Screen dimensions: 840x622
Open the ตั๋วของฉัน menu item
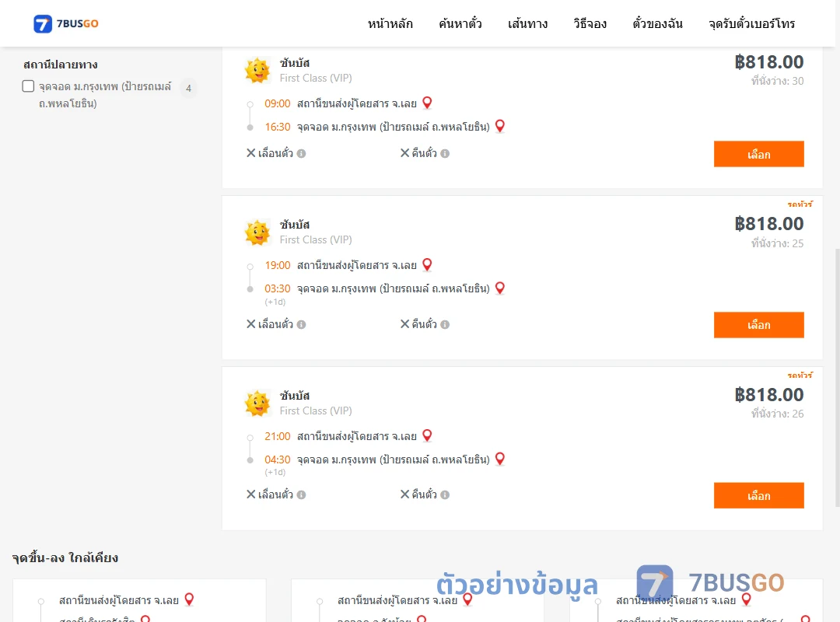(x=657, y=23)
